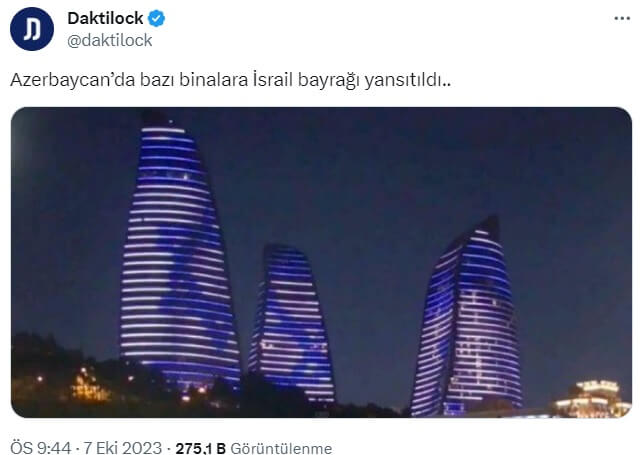The image size is (641, 455).
Task: Click the word Azerbaycan'da in the tweet
Action: (x=73, y=80)
